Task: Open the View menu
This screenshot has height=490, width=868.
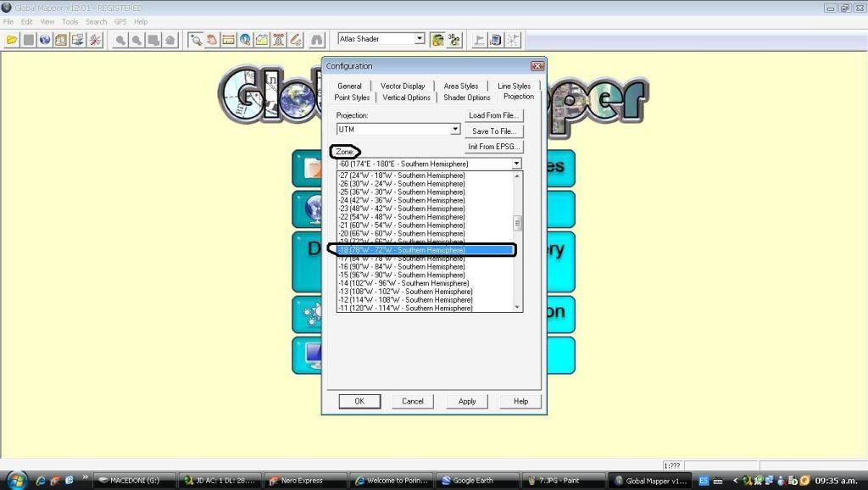Action: [47, 21]
